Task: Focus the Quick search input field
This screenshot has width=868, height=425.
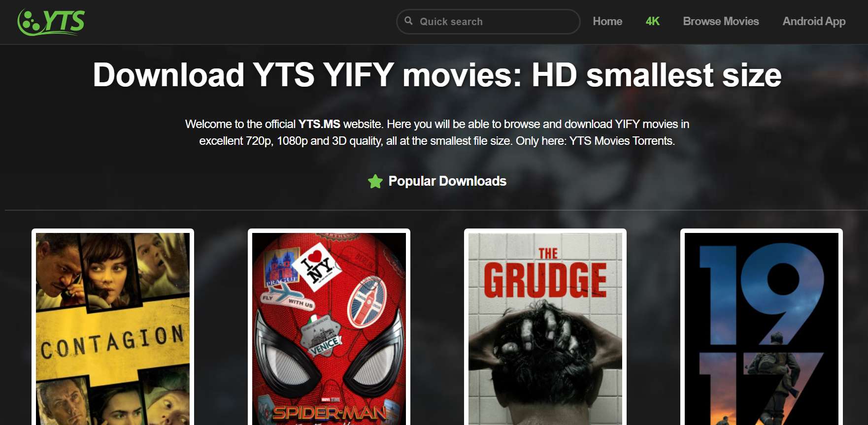Action: click(x=488, y=22)
